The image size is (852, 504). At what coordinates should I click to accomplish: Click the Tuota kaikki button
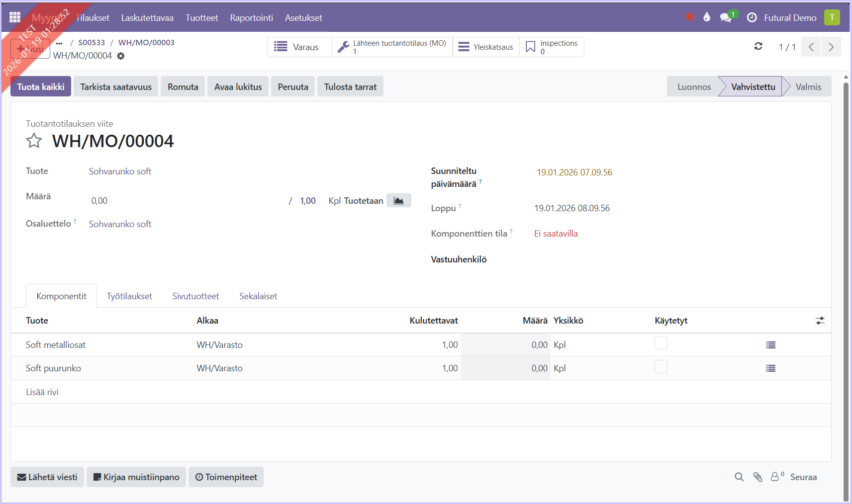pos(41,86)
